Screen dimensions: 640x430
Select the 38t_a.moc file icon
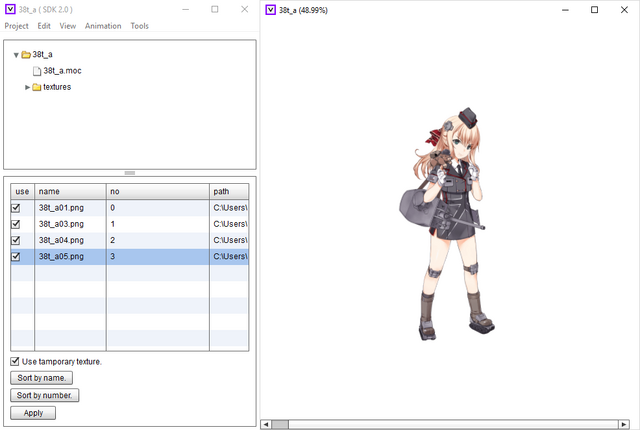coord(37,71)
